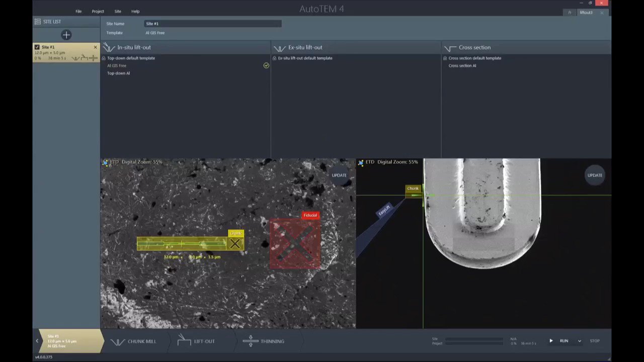Open the THINNING step

(264, 341)
